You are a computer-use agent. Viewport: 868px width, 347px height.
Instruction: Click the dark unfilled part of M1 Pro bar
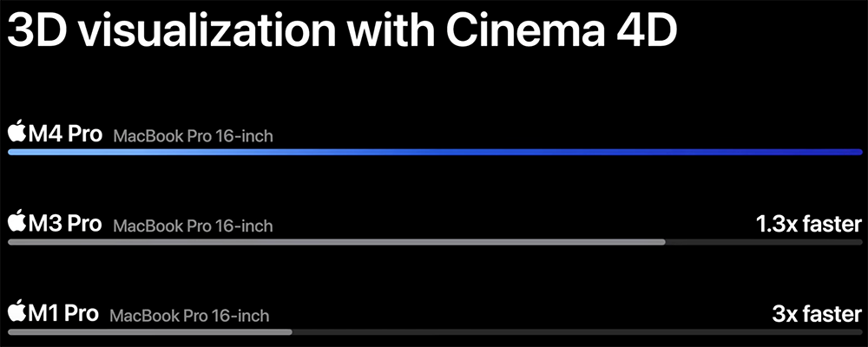click(x=577, y=332)
